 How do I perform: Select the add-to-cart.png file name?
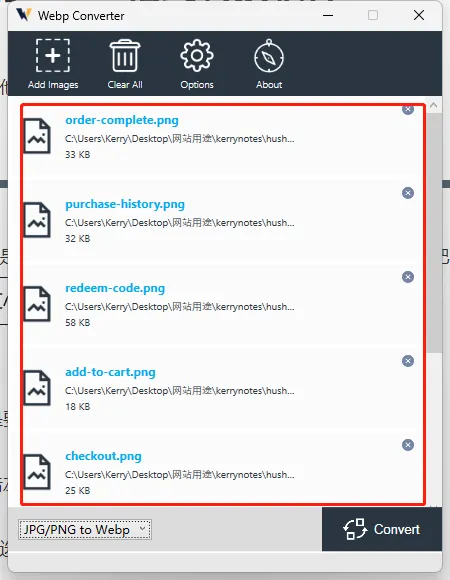[x=110, y=372]
